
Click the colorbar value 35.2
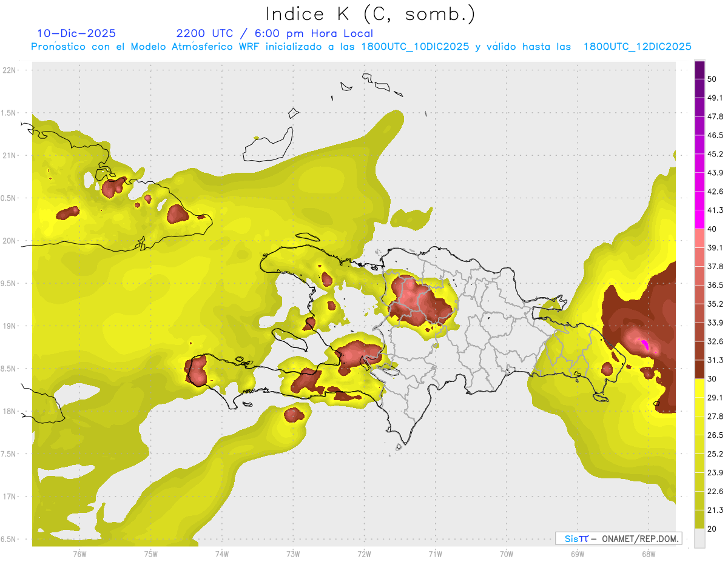coord(715,304)
